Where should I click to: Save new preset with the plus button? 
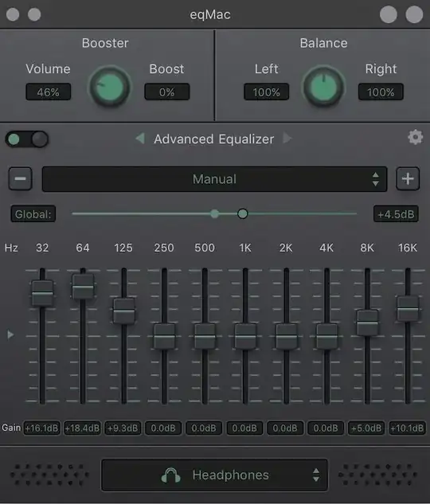(408, 178)
